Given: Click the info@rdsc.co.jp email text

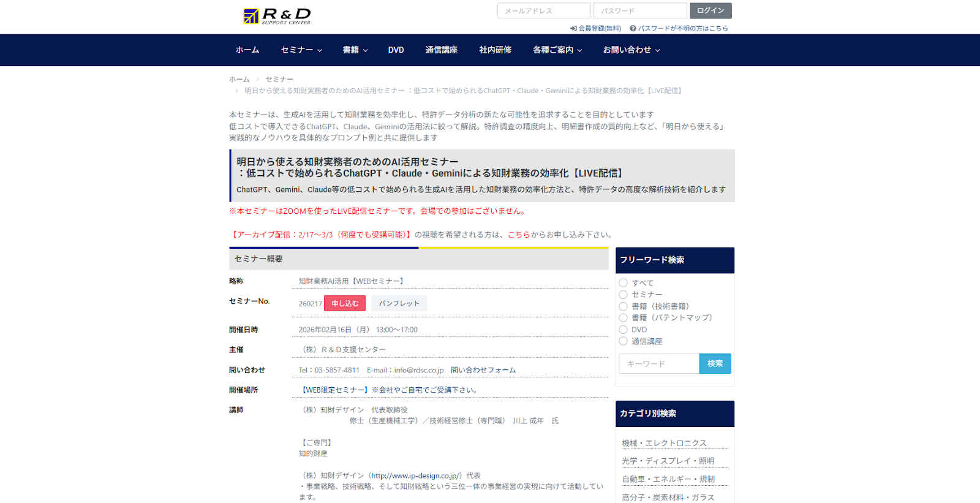Looking at the screenshot, I should 419,370.
